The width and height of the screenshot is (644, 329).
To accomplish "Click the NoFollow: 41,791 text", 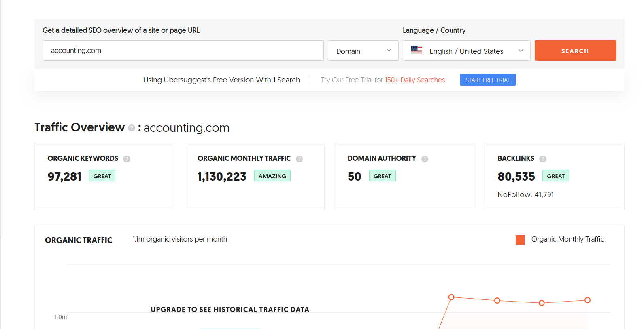I will (525, 195).
